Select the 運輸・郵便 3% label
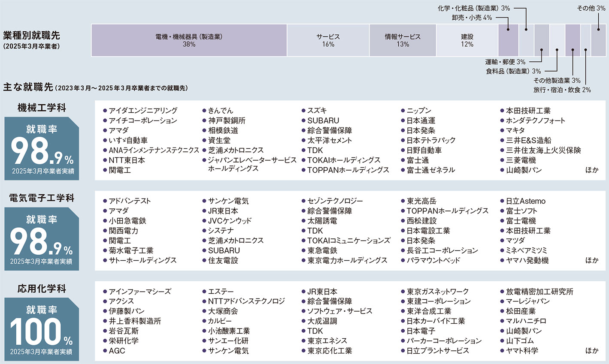This screenshot has height=364, width=609. click(x=505, y=62)
